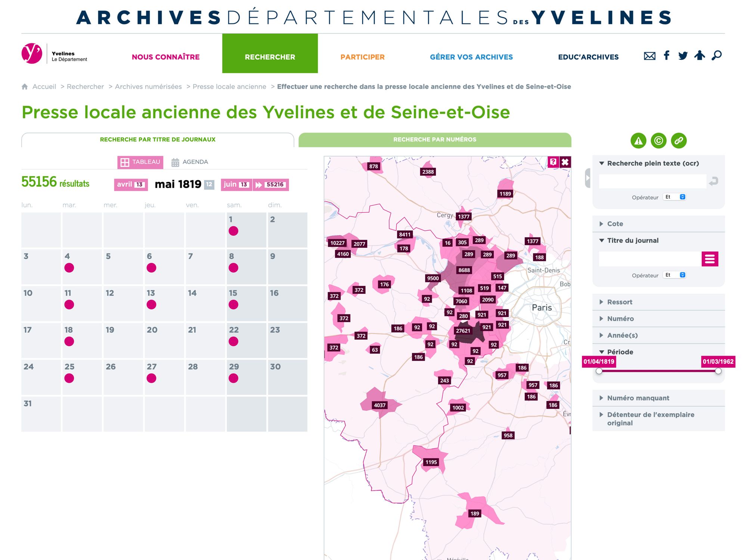747x560 pixels.
Task: Click the email envelope icon
Action: [x=650, y=56]
